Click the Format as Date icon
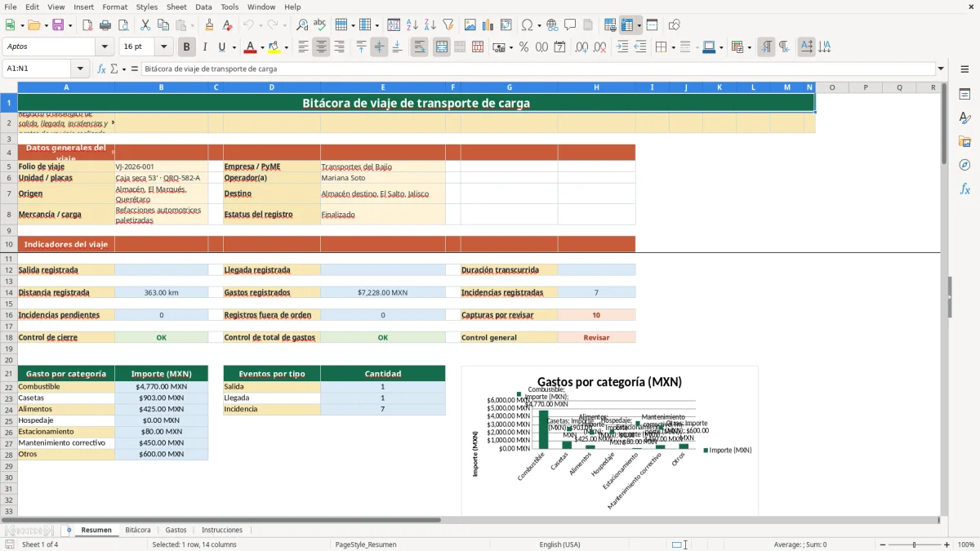980x551 pixels. (559, 47)
